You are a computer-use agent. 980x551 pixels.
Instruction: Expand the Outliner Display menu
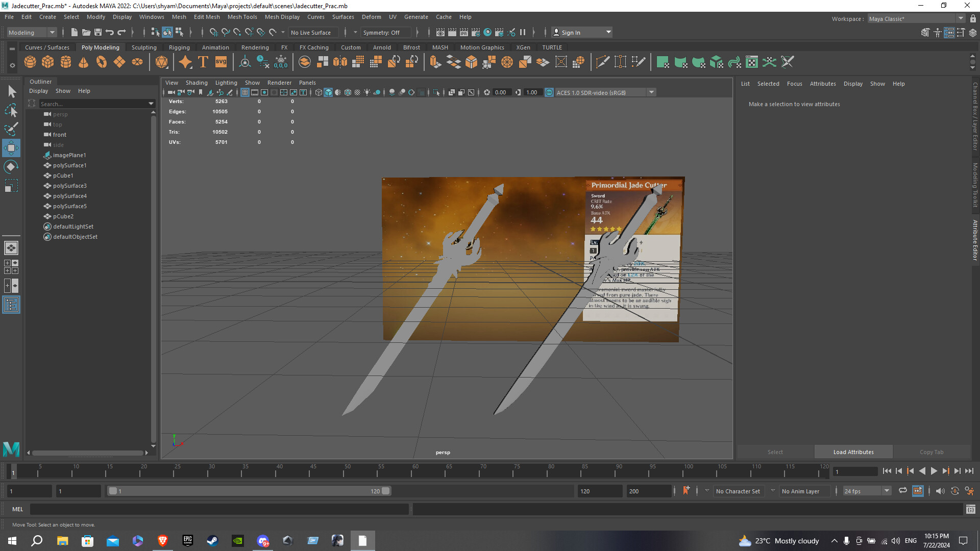38,91
